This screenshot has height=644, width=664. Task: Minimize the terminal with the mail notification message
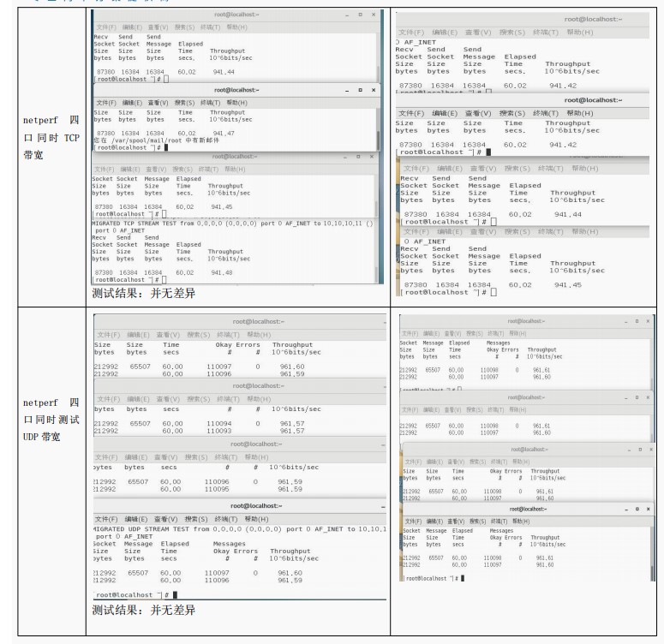click(x=348, y=90)
